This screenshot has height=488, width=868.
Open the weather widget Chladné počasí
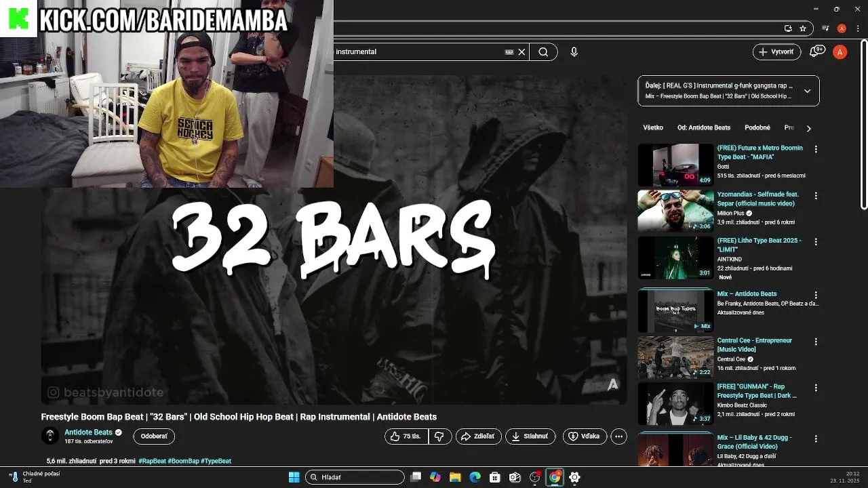pyautogui.click(x=35, y=477)
